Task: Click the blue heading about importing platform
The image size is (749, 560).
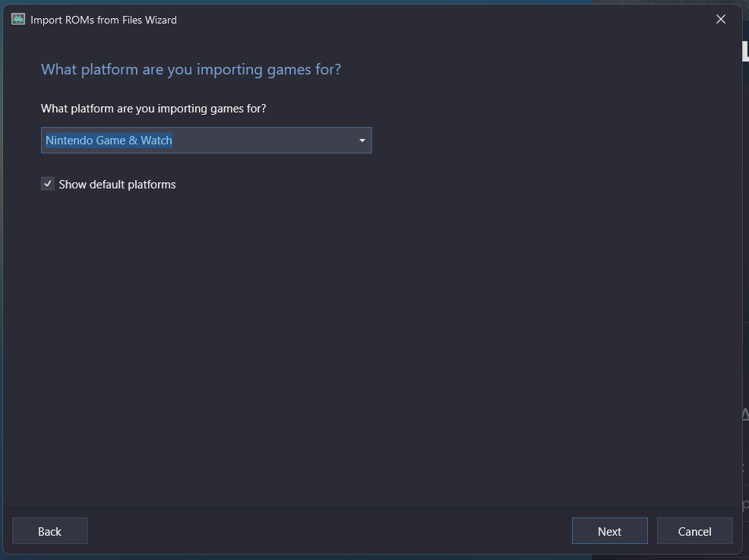Action: pyautogui.click(x=191, y=70)
